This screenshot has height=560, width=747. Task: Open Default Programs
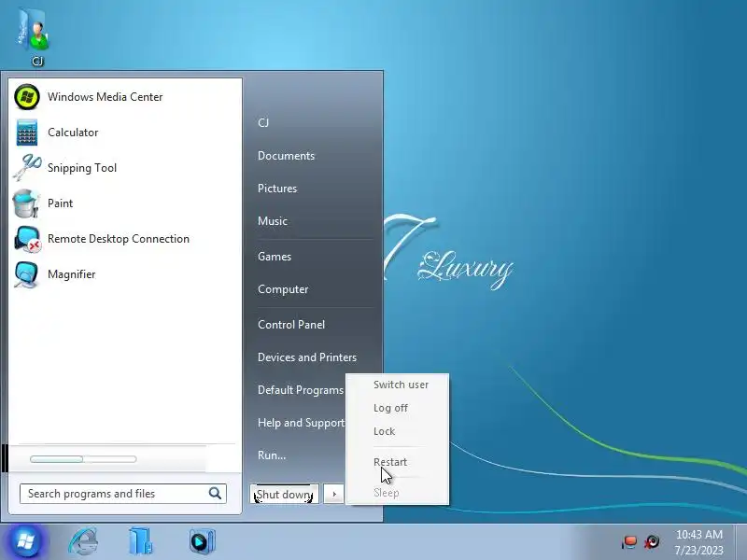(x=300, y=390)
